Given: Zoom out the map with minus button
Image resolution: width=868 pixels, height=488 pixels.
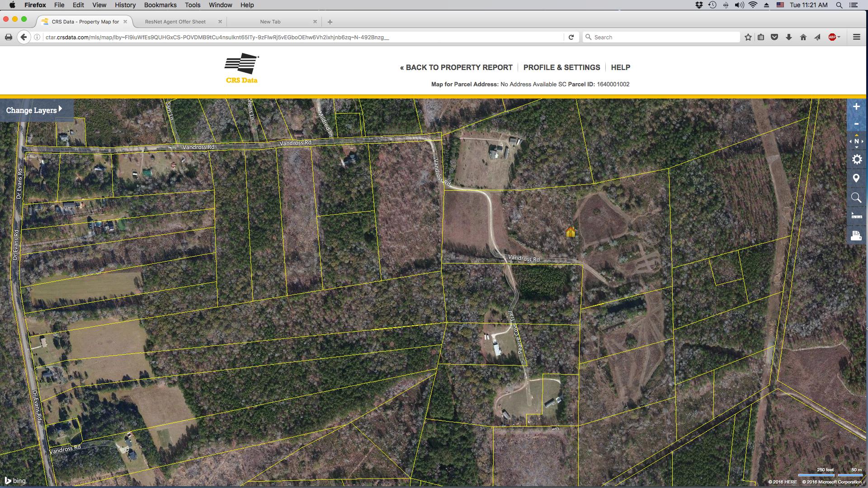Looking at the screenshot, I should click(856, 124).
